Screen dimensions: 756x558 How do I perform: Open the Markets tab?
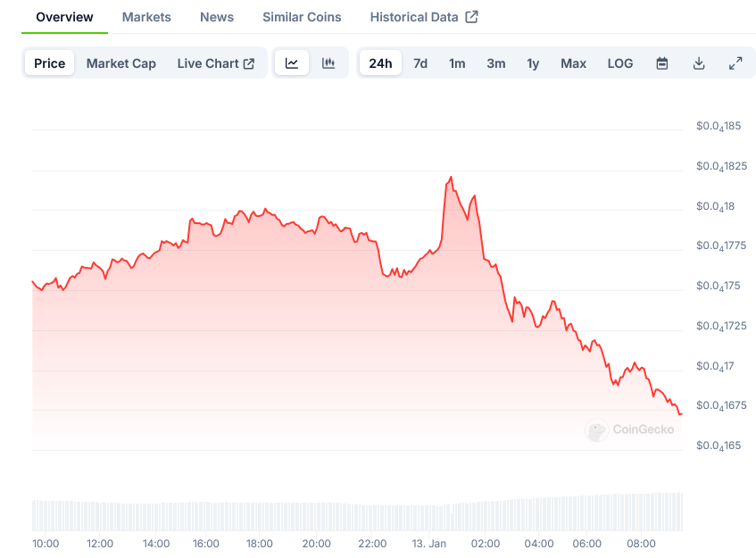[x=146, y=17]
